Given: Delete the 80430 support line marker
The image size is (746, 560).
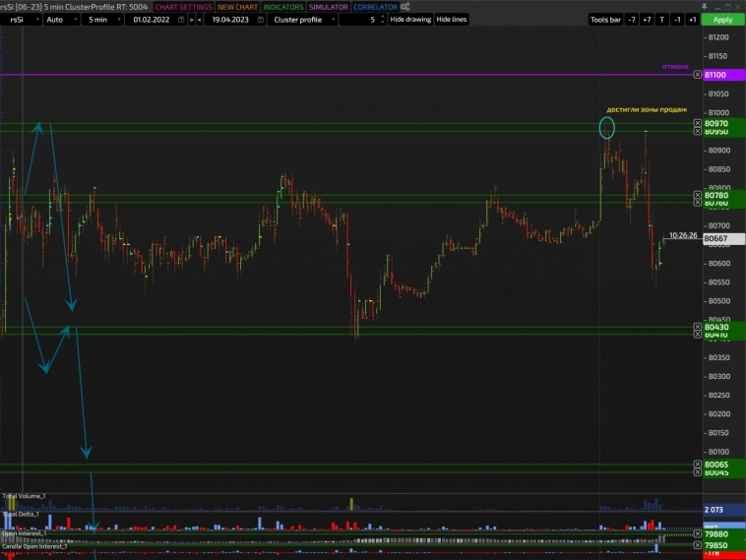Looking at the screenshot, I should pos(698,327).
